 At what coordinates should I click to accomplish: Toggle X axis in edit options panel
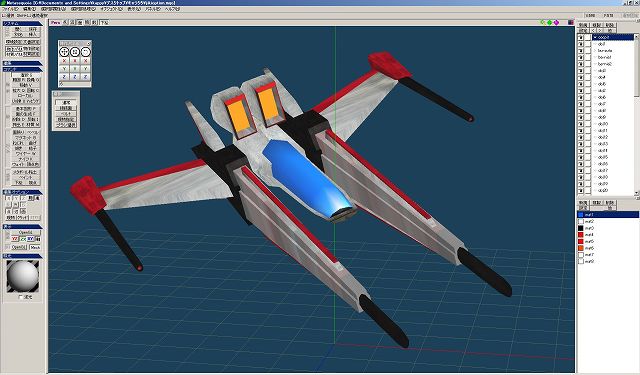[x=9, y=198]
